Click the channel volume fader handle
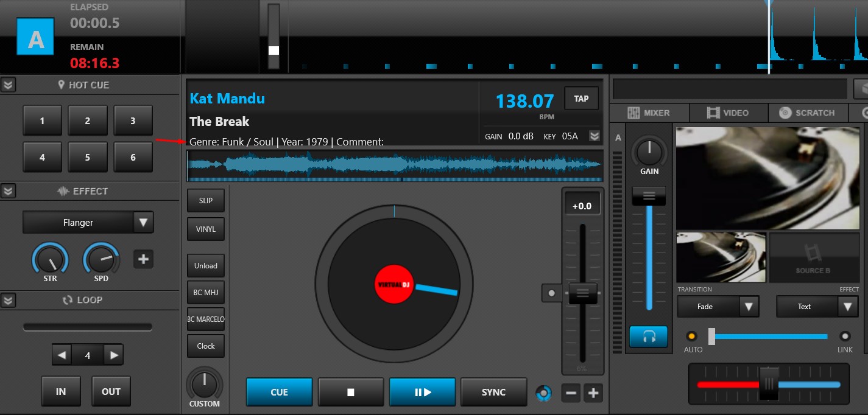This screenshot has width=868, height=415. [x=649, y=196]
